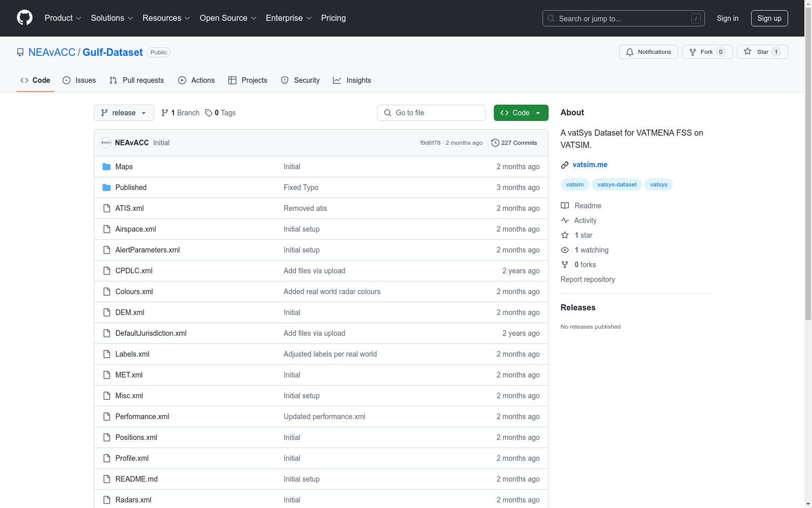The height and width of the screenshot is (508, 812).
Task: Click the Go to file search box
Action: click(431, 113)
